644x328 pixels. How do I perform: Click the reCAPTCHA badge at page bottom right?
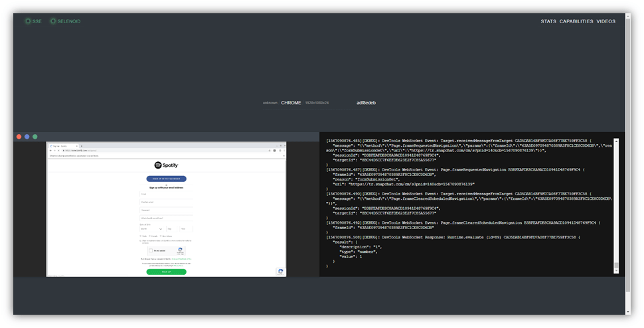coord(280,271)
